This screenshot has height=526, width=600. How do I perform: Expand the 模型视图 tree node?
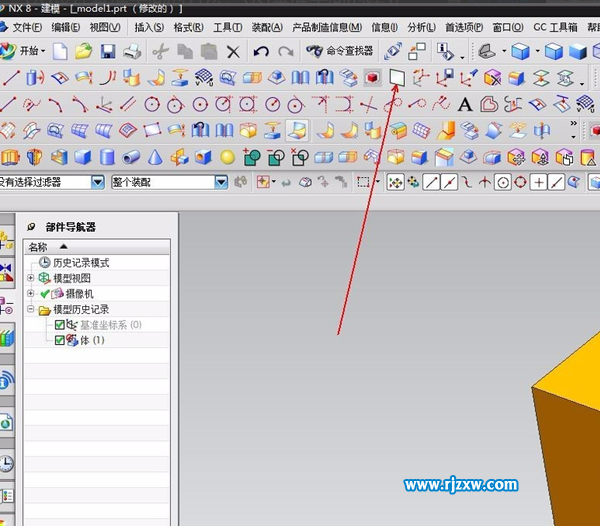pos(31,278)
